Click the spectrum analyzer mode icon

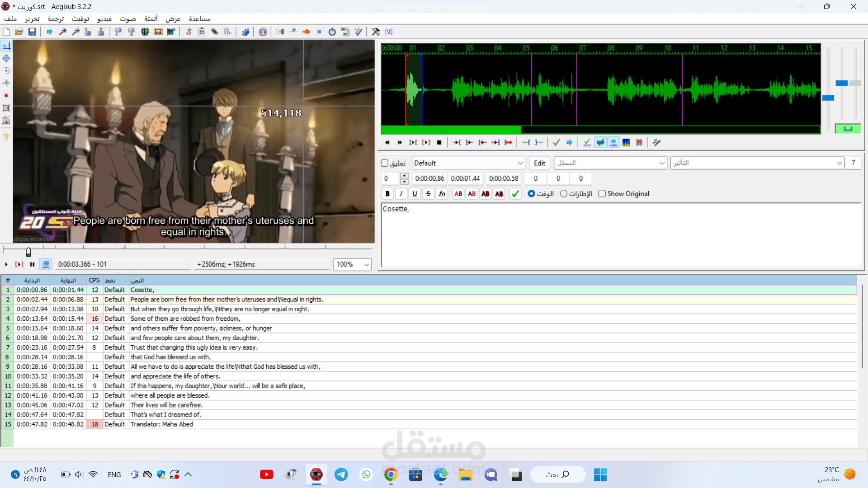(626, 142)
